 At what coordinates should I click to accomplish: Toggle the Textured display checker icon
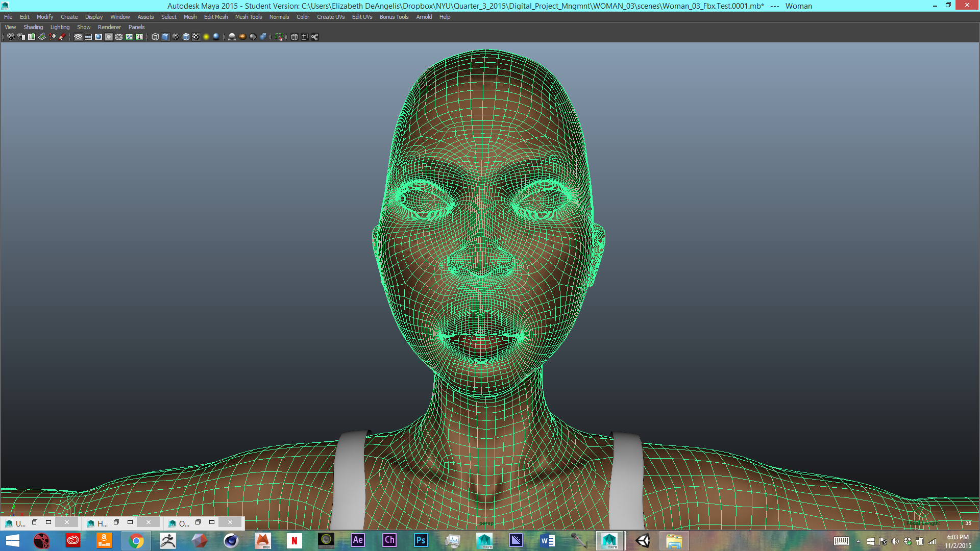pyautogui.click(x=196, y=37)
